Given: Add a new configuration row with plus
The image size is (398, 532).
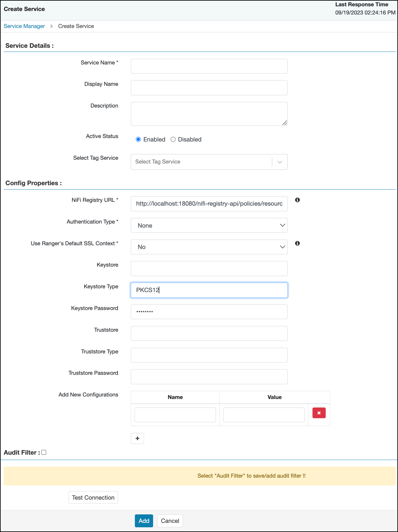Looking at the screenshot, I should [137, 438].
